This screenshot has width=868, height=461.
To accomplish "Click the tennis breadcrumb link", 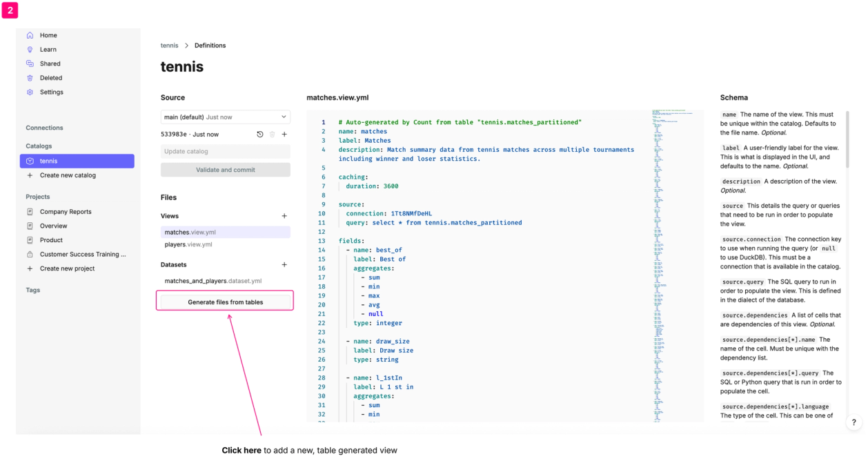I will pos(169,46).
